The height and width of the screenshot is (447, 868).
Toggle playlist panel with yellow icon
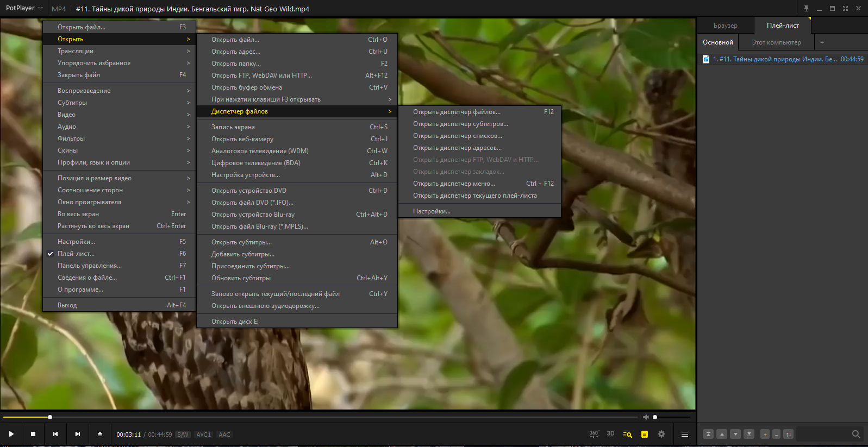[x=645, y=434]
